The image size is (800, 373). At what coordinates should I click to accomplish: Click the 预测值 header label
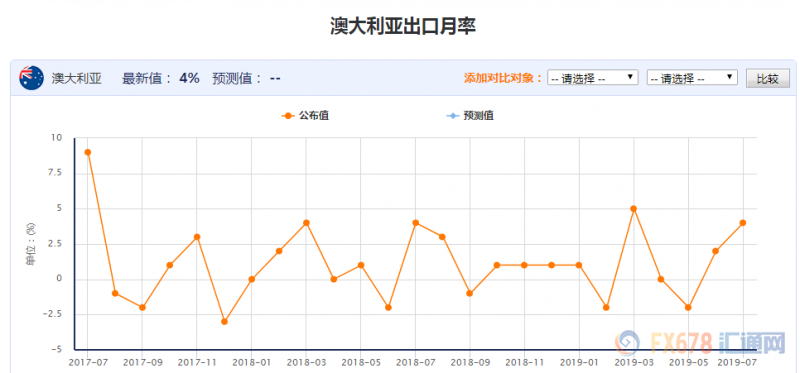[238, 79]
